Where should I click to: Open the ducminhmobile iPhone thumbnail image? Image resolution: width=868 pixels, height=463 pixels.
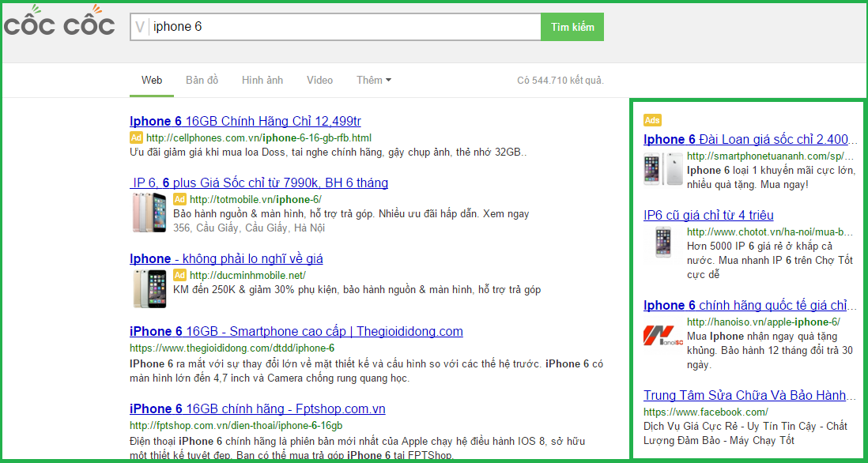149,288
